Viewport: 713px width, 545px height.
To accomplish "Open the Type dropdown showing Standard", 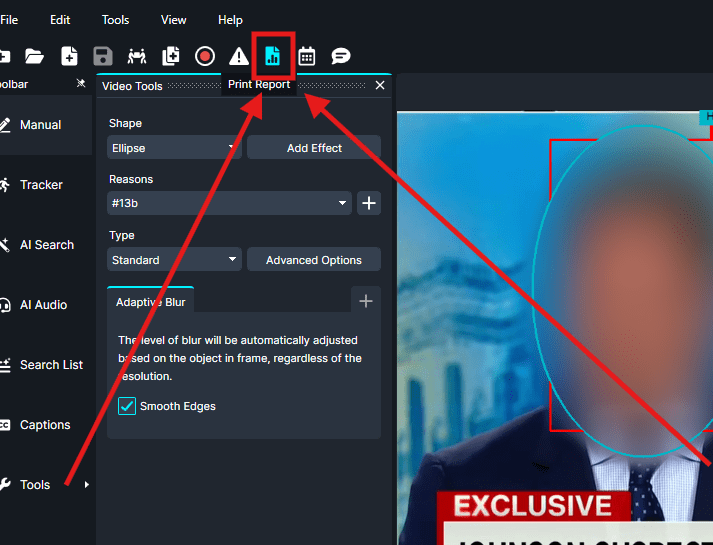I will [174, 260].
